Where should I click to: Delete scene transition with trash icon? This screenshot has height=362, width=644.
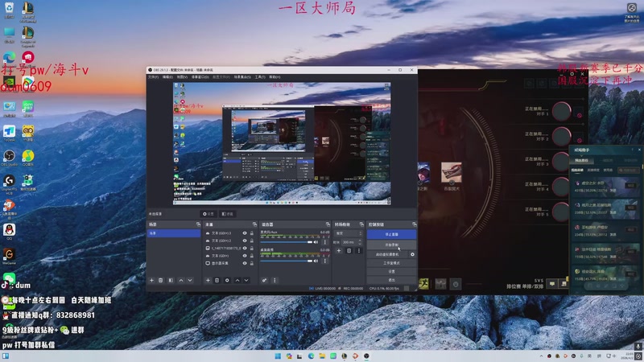(x=349, y=251)
